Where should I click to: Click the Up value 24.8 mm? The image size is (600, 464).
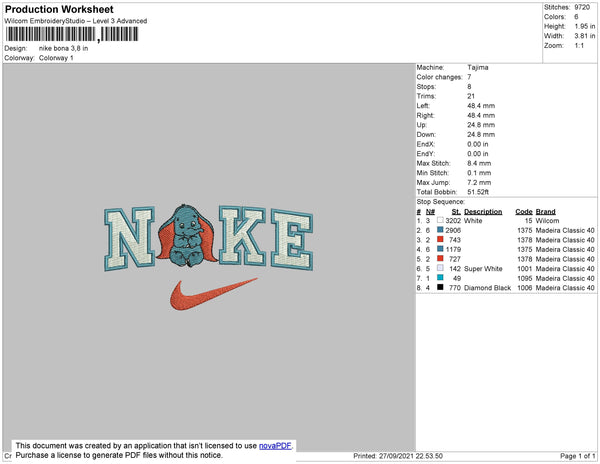click(x=481, y=125)
